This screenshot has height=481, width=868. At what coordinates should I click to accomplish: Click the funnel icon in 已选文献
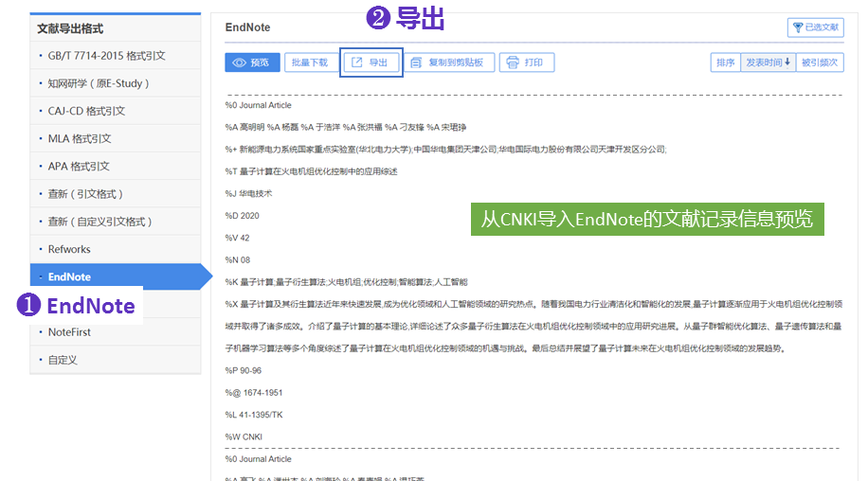coord(798,27)
